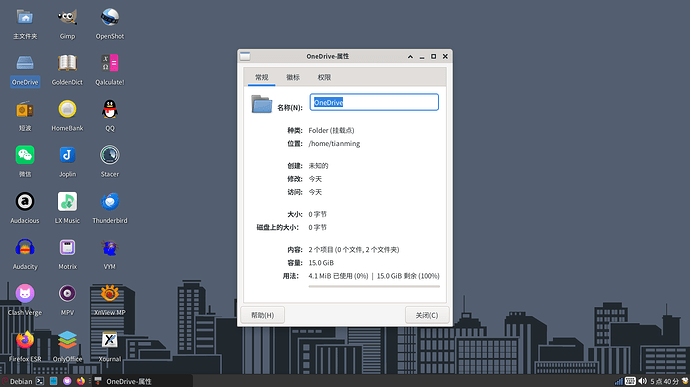Open the 短波 radio desktop icon
The height and width of the screenshot is (387, 690).
(x=25, y=110)
